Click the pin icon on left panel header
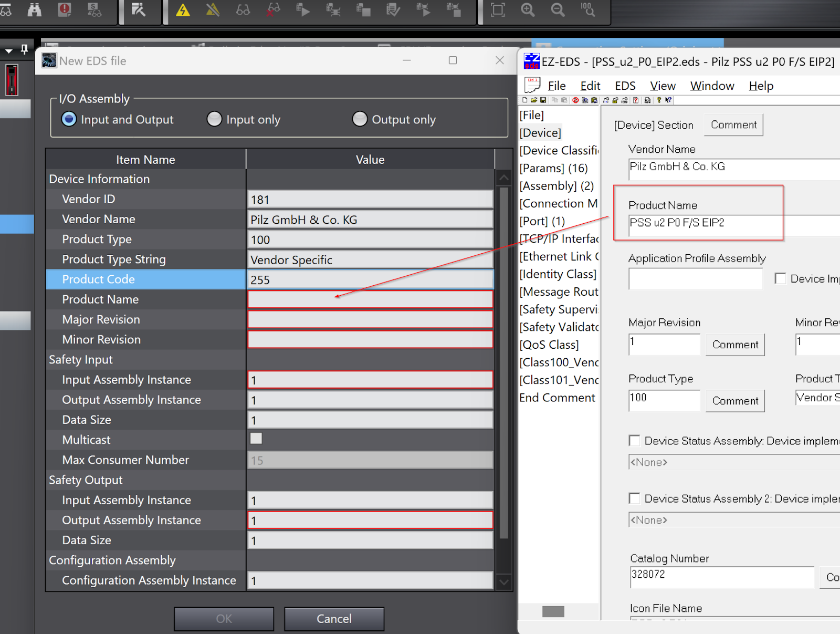Viewport: 840px width, 634px height. [x=24, y=50]
